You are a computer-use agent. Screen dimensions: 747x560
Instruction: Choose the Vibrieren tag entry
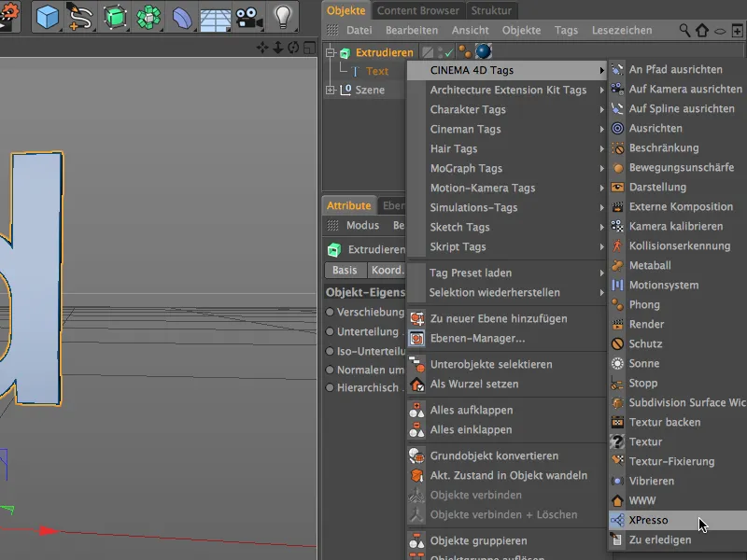(x=678, y=481)
